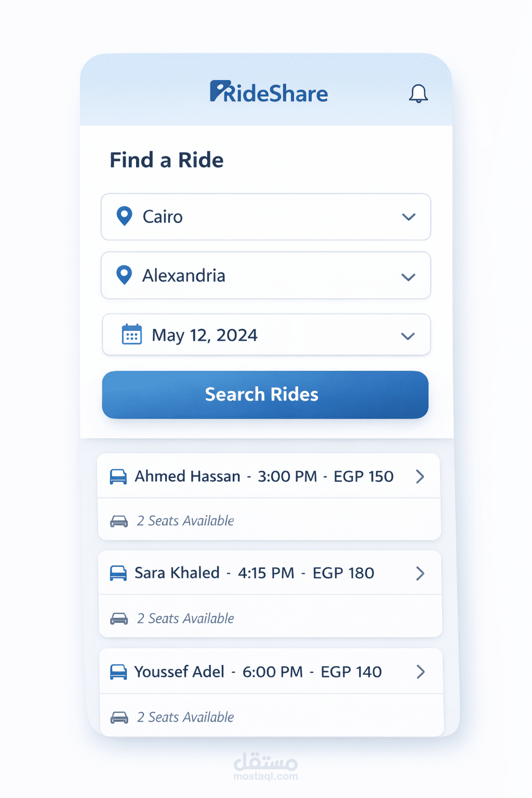Open the notification bell icon
Screen dimensions: 532x798
[419, 94]
